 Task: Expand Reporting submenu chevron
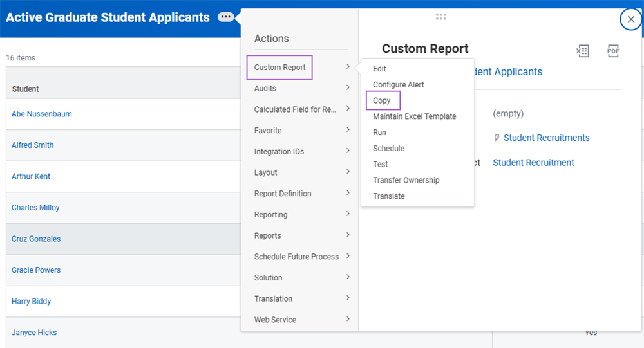[x=348, y=214]
